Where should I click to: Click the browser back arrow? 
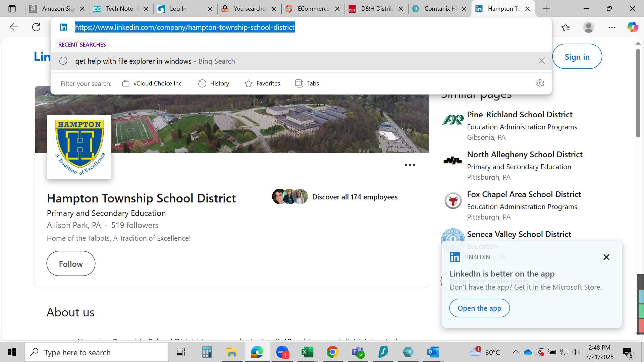coord(14,27)
